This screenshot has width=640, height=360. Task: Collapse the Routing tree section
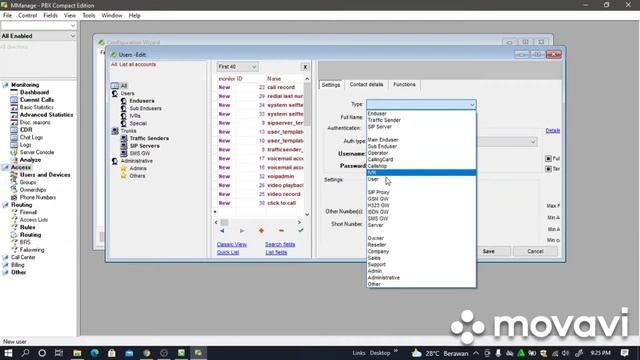click(5, 205)
